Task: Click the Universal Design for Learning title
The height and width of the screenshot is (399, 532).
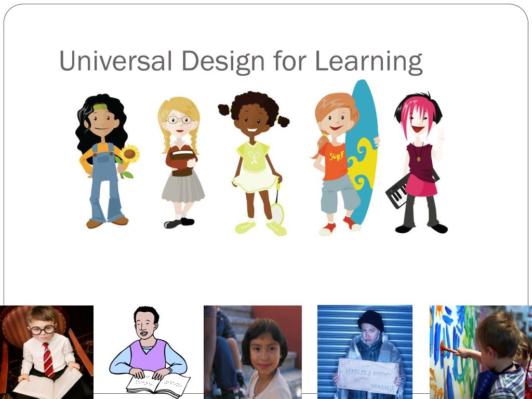Action: coord(241,61)
